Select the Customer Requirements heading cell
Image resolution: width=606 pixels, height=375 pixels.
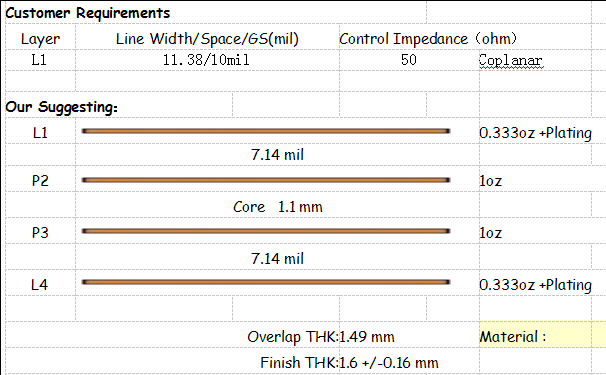pyautogui.click(x=87, y=13)
